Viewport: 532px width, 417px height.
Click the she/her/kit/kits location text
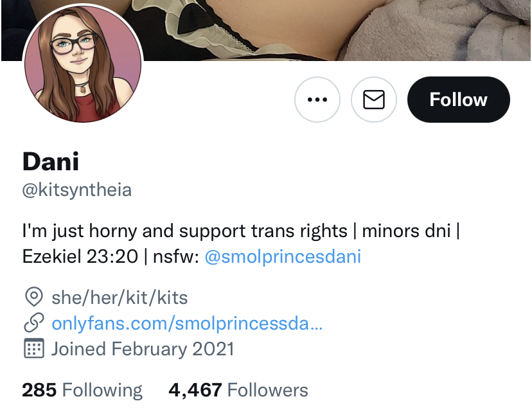tap(120, 298)
